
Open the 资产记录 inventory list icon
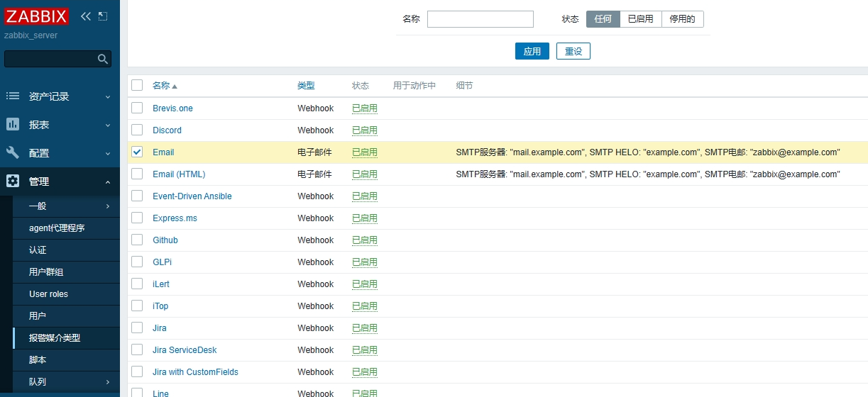(13, 96)
